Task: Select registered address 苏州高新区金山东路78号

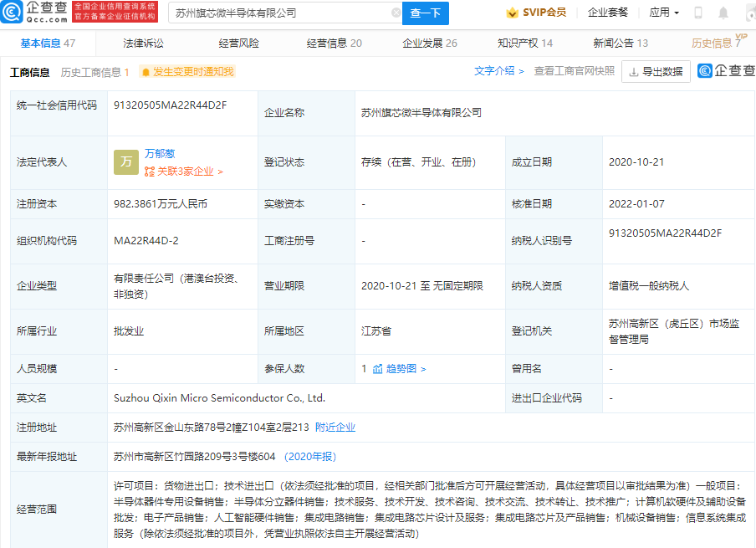Action: coord(212,428)
